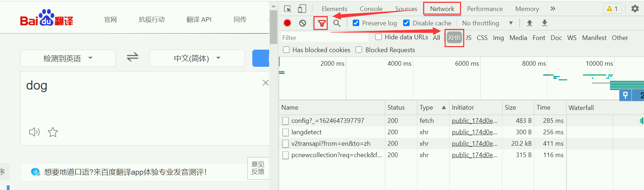Open the 同传 link
The width and height of the screenshot is (644, 190).
pos(240,20)
